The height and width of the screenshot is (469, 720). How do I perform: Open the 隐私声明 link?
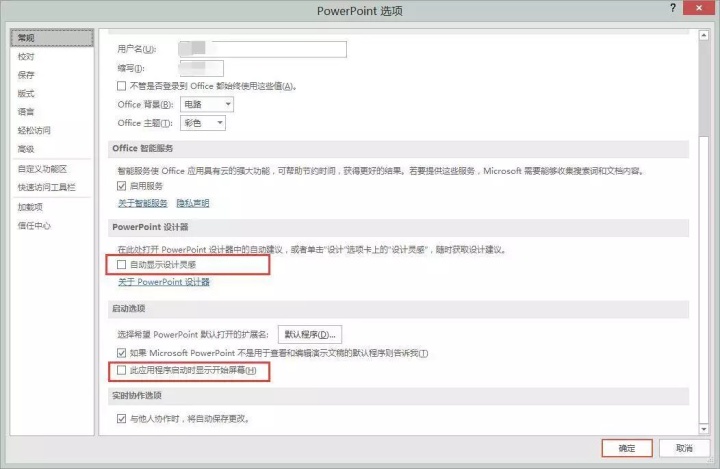pyautogui.click(x=193, y=203)
